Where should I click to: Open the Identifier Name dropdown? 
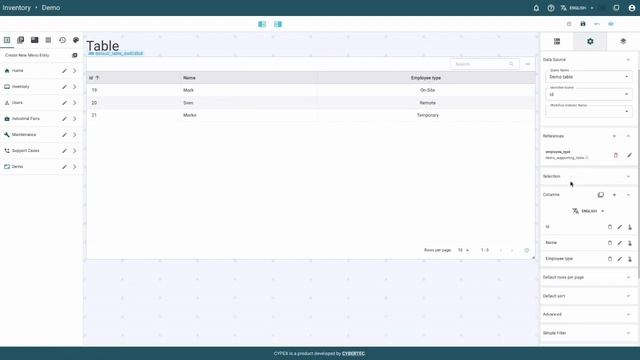[x=589, y=94]
